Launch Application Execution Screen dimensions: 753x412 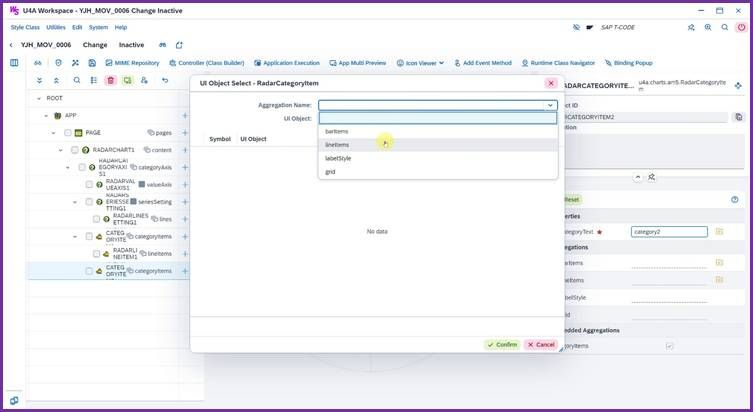(x=287, y=63)
